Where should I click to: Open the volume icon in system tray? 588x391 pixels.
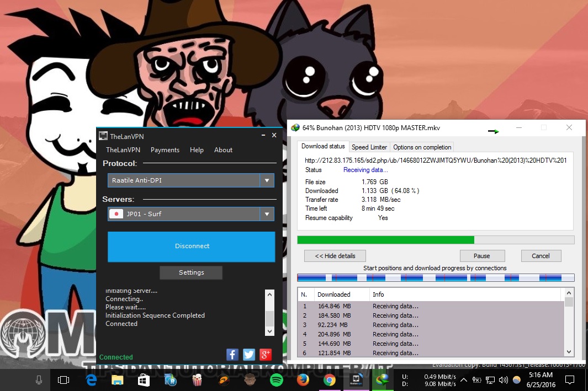pyautogui.click(x=503, y=380)
